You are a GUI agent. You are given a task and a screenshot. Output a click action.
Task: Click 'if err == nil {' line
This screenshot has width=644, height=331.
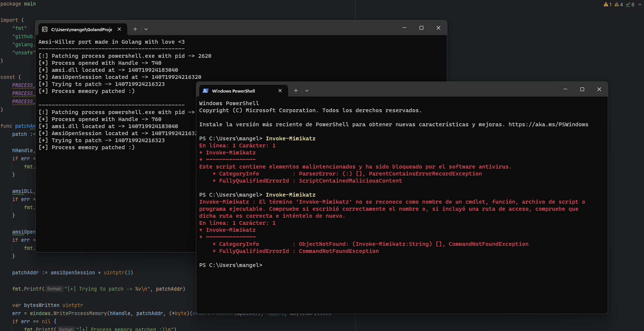[34, 321]
